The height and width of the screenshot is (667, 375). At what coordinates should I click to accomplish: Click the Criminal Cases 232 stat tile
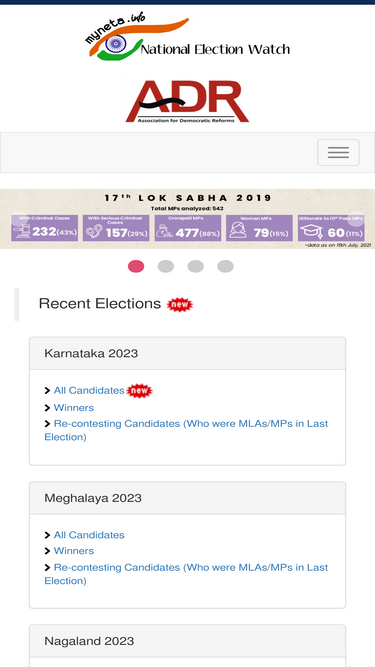point(45,228)
